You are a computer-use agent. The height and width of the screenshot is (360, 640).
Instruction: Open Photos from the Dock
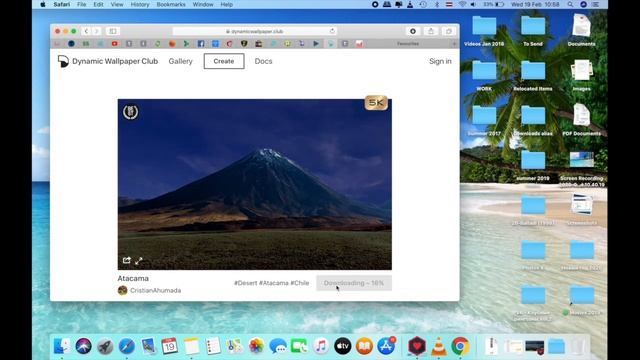point(256,346)
